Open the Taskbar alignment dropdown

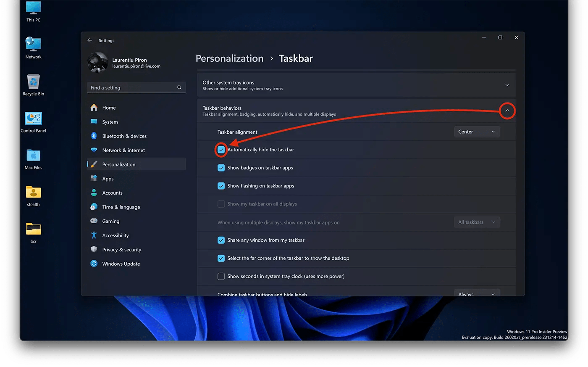click(477, 131)
